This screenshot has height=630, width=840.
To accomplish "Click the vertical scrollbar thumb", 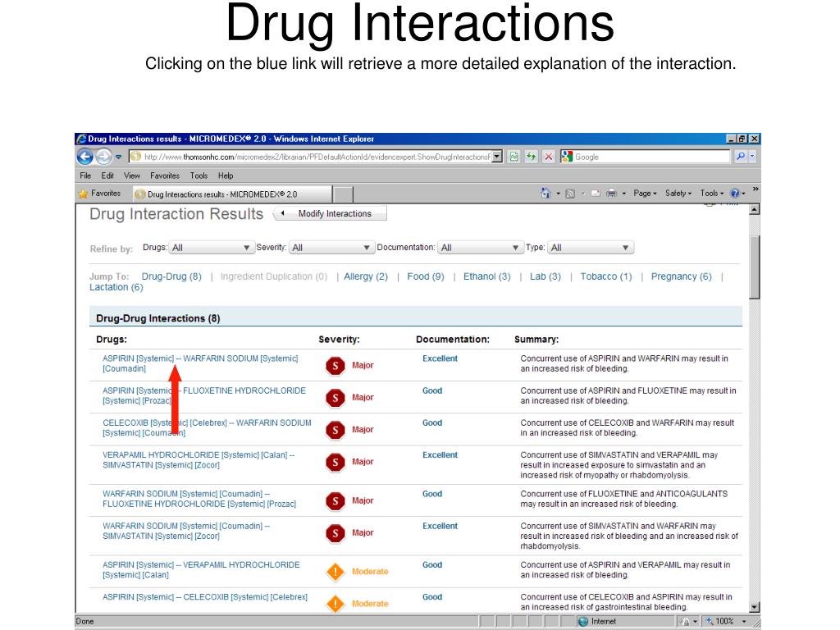I will pyautogui.click(x=755, y=267).
